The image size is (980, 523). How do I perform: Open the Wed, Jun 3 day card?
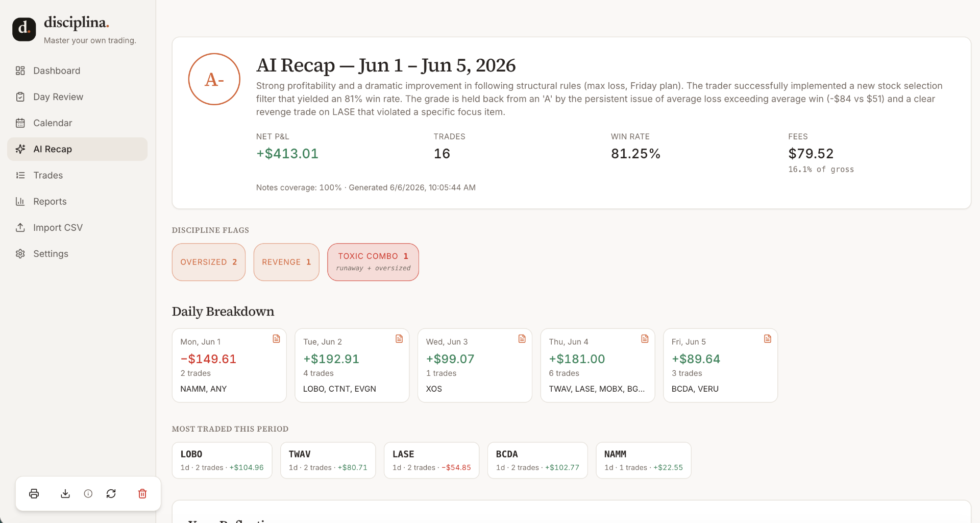pyautogui.click(x=475, y=365)
